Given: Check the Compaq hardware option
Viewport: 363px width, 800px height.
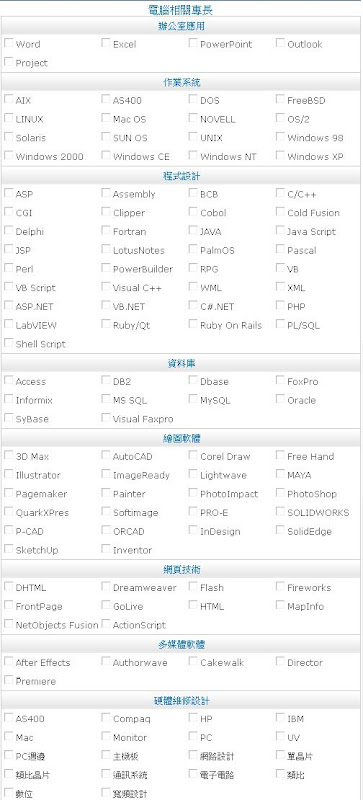Looking at the screenshot, I should (x=106, y=718).
